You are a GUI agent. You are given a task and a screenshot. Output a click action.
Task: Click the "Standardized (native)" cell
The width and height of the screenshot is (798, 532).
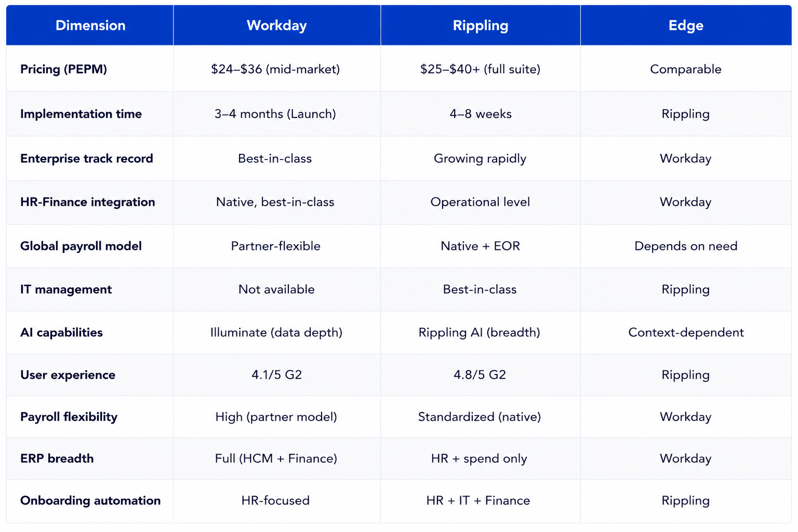tap(480, 417)
